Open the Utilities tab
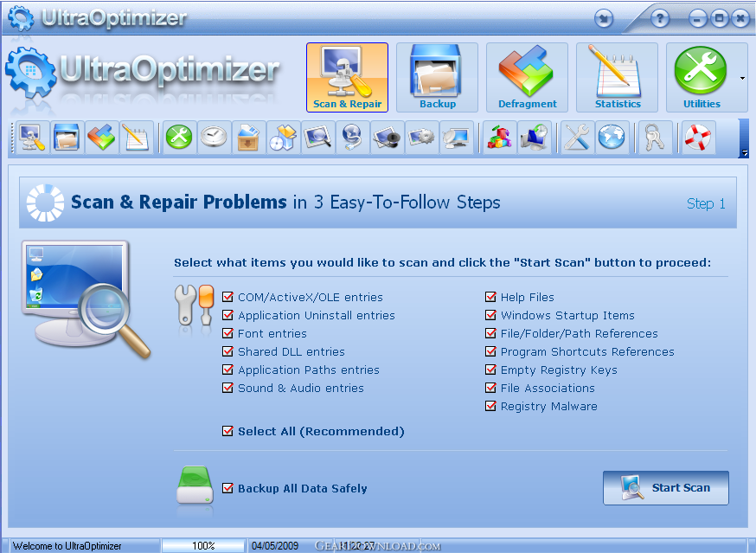756x553 pixels. (x=702, y=77)
